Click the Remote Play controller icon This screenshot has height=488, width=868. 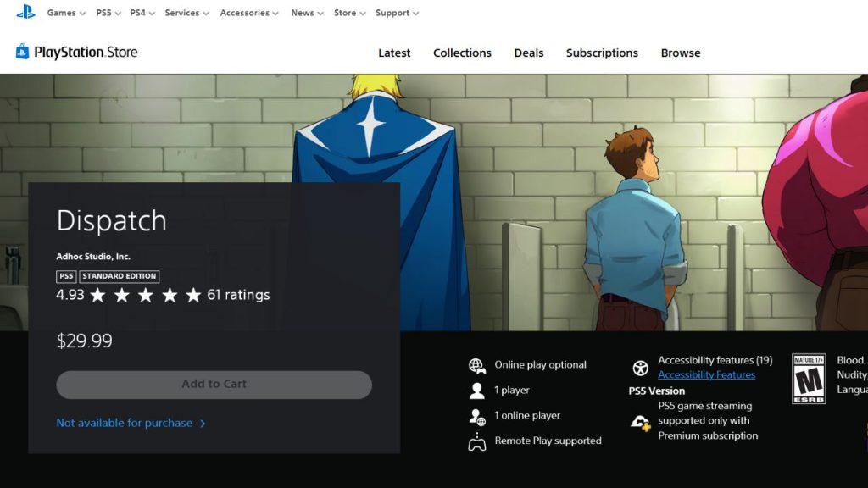[x=477, y=441]
